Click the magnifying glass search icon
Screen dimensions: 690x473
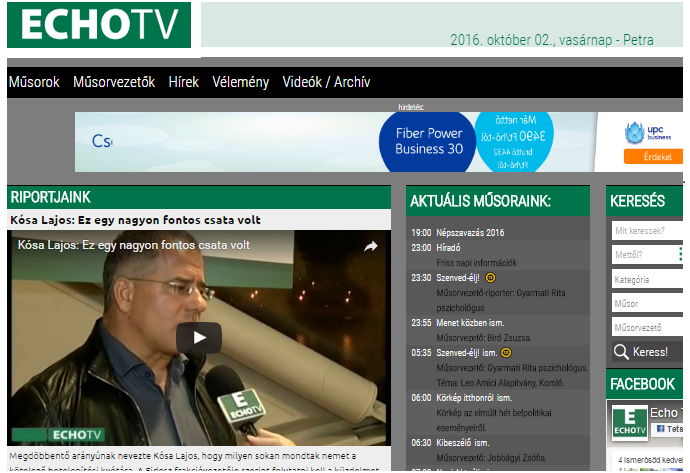[x=621, y=352]
